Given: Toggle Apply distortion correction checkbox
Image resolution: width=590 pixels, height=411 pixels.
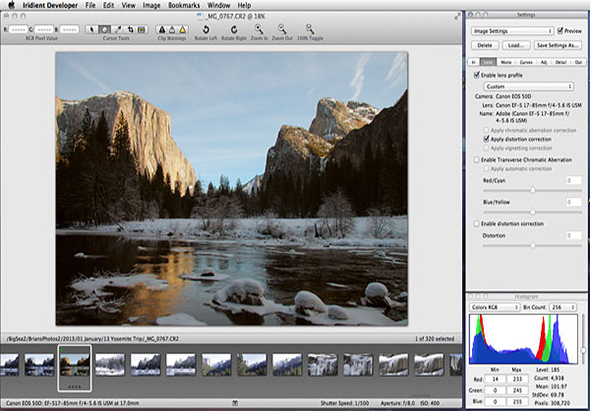Looking at the screenshot, I should (x=487, y=139).
